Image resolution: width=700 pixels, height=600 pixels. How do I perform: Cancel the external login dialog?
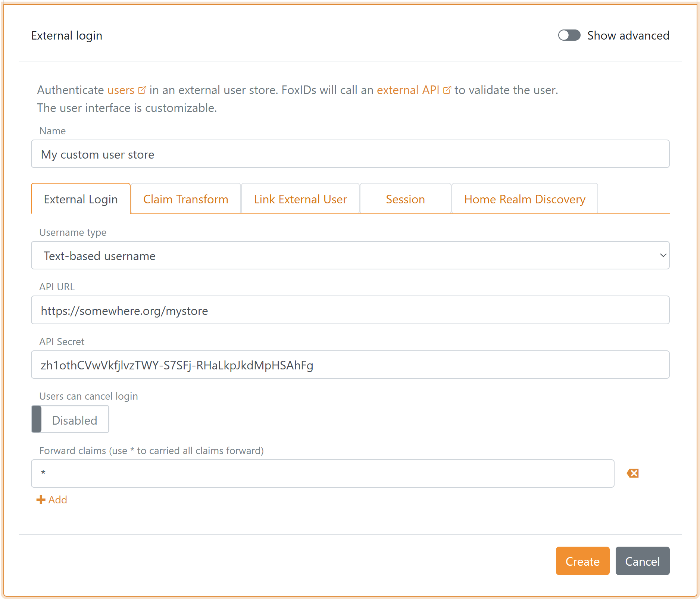tap(642, 561)
